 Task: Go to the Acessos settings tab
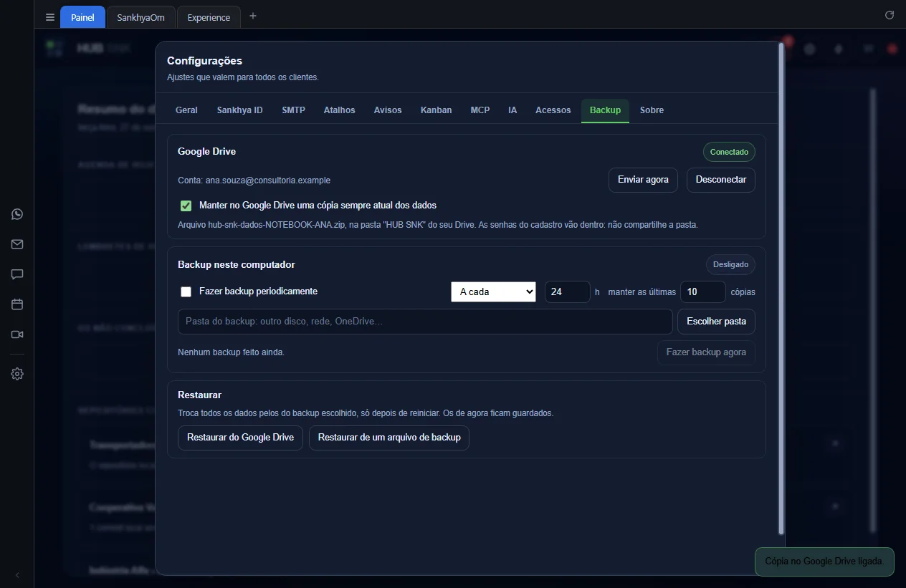pos(553,110)
